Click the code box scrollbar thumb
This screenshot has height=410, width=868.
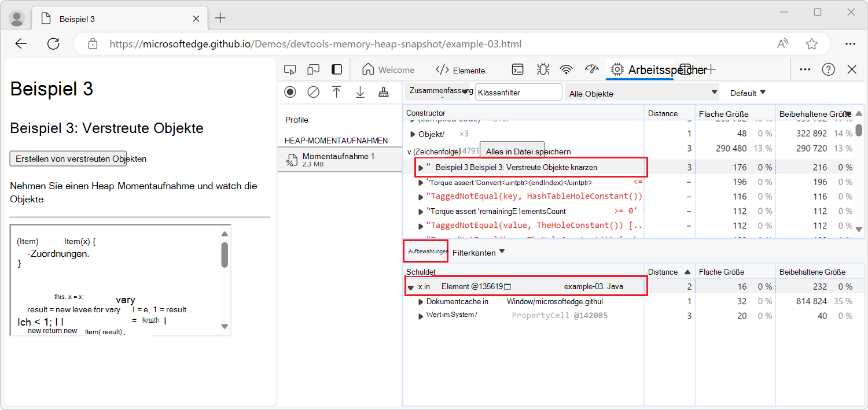(x=225, y=254)
